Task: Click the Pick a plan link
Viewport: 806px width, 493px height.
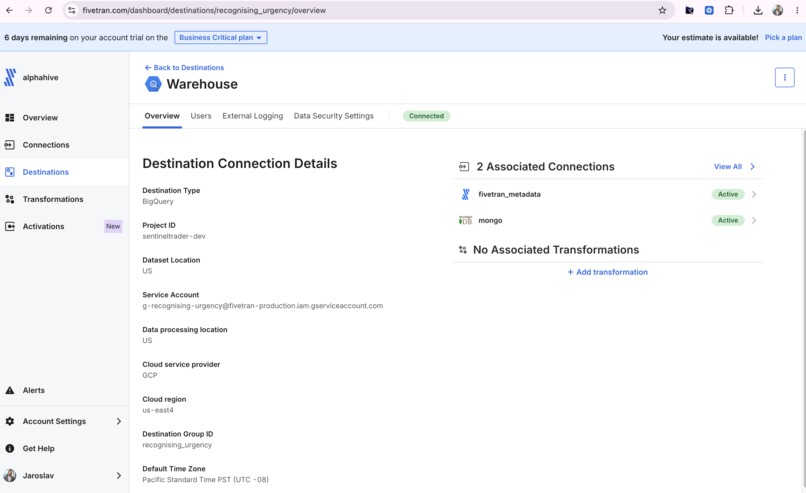Action: (783, 38)
